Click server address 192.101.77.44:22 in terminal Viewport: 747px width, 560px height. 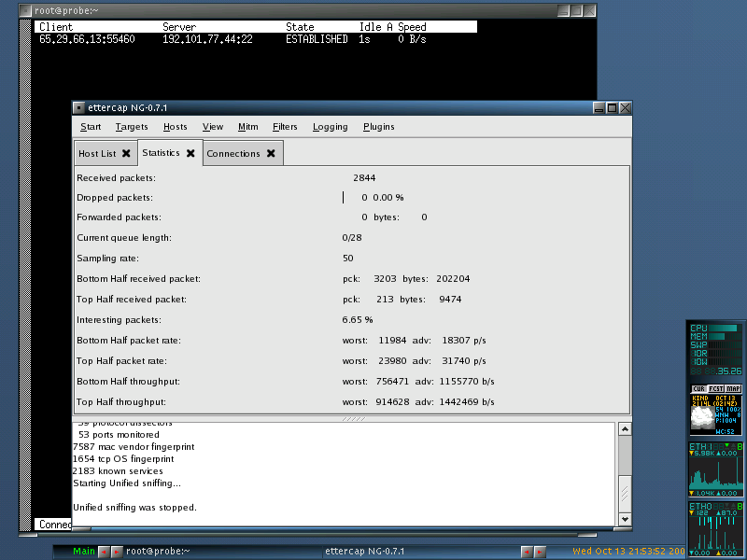tap(207, 39)
